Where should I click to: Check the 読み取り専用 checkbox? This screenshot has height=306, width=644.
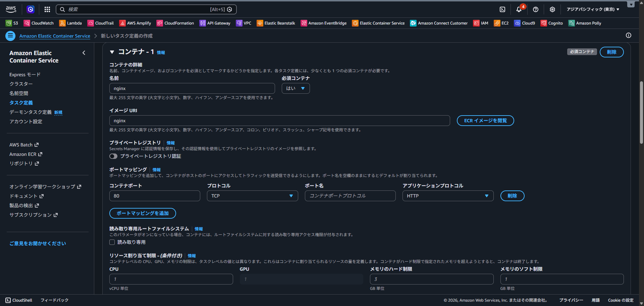(112, 242)
